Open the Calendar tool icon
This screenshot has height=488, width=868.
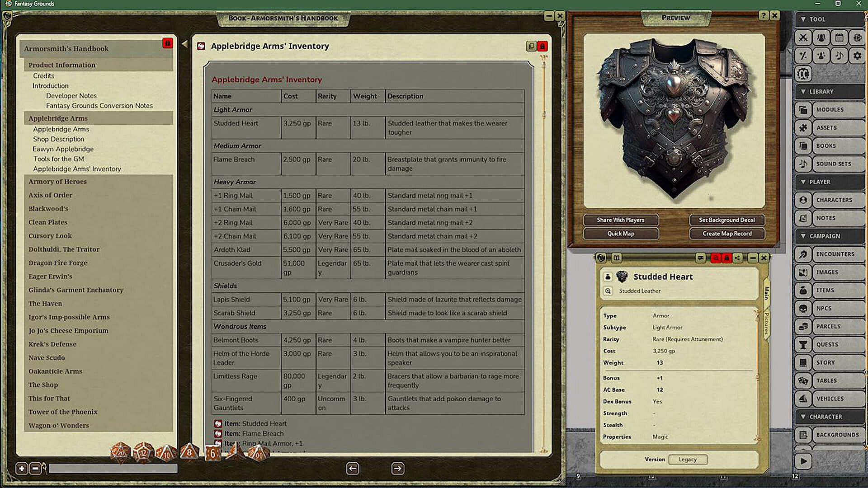pyautogui.click(x=840, y=38)
